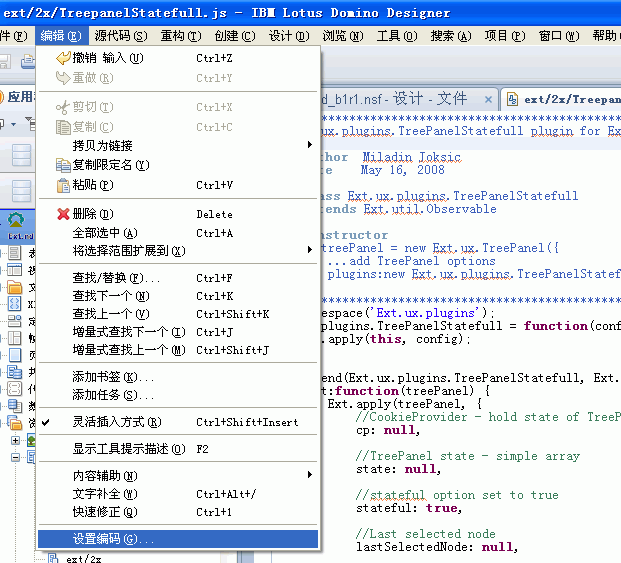Expand the tree node with the plus sign

tap(15, 440)
